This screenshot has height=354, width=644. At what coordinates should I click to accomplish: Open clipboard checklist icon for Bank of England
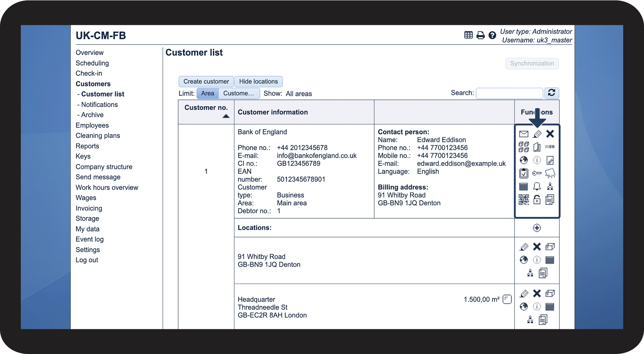pyautogui.click(x=524, y=173)
